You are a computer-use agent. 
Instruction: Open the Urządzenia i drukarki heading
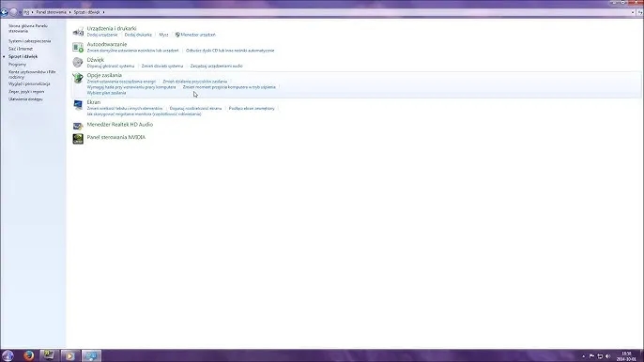click(x=112, y=29)
